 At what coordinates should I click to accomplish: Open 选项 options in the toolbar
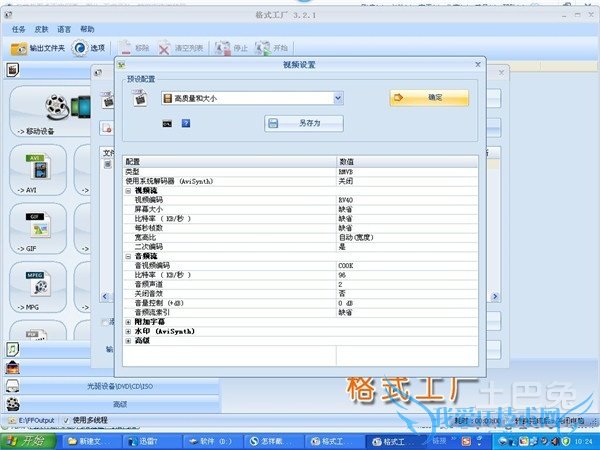[90, 48]
